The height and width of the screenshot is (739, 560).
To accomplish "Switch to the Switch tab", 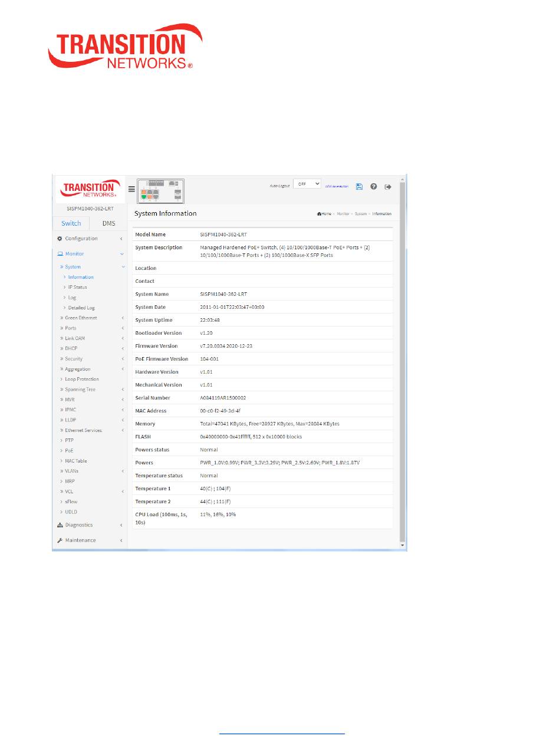I will coord(71,223).
